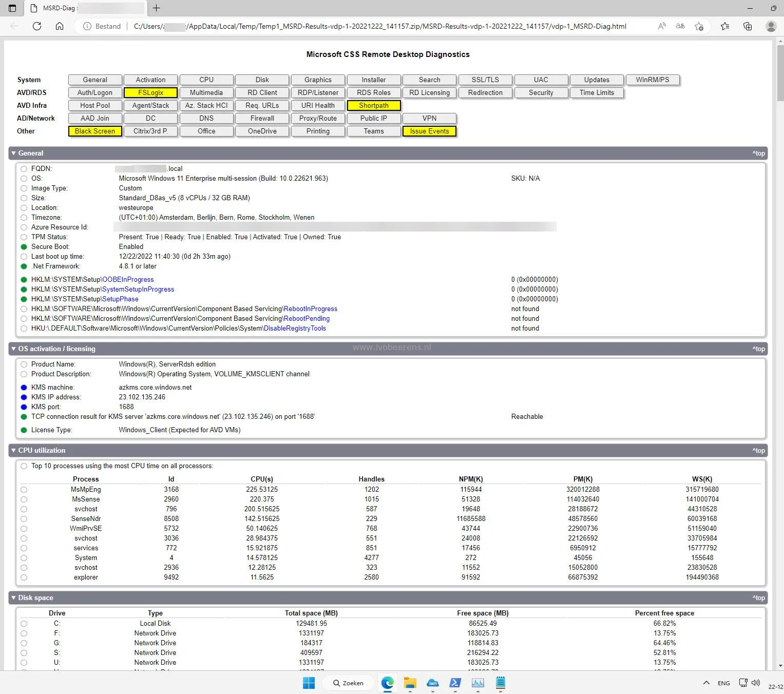
Task: Click ^top link in the General header
Action: pos(758,153)
